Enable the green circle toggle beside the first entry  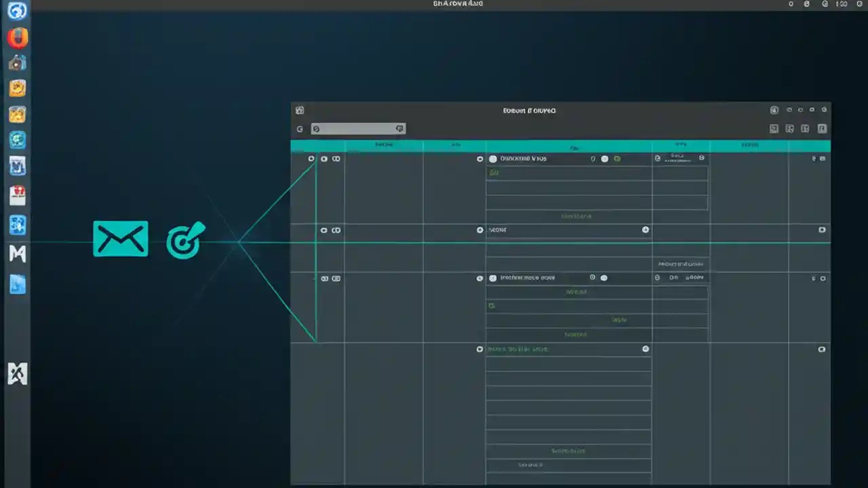coord(616,158)
